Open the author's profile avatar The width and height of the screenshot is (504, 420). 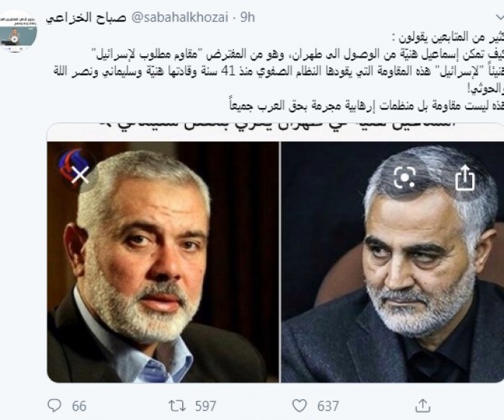18,31
